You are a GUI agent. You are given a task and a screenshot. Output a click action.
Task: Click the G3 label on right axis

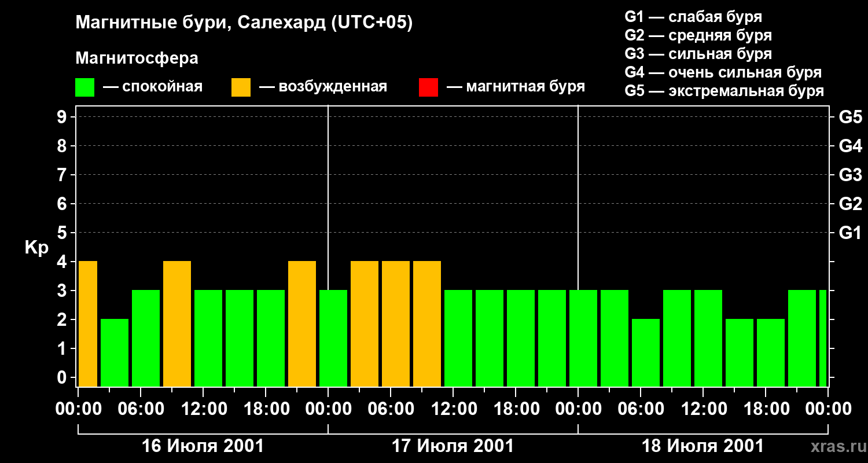click(850, 175)
